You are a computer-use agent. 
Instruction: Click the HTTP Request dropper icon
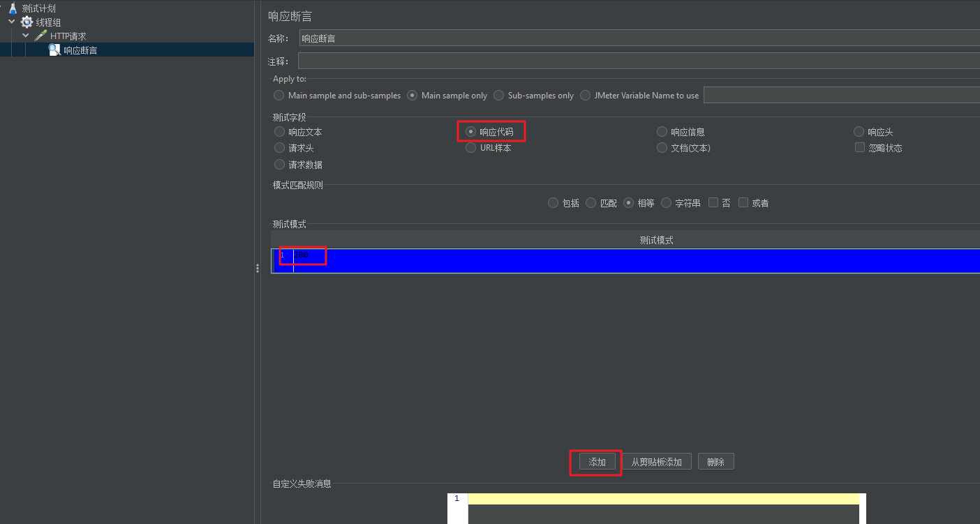41,36
